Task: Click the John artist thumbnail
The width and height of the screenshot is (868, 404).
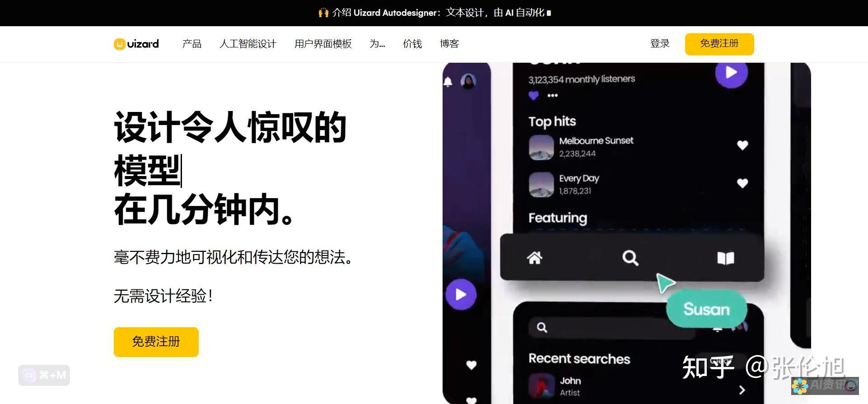Action: [541, 386]
